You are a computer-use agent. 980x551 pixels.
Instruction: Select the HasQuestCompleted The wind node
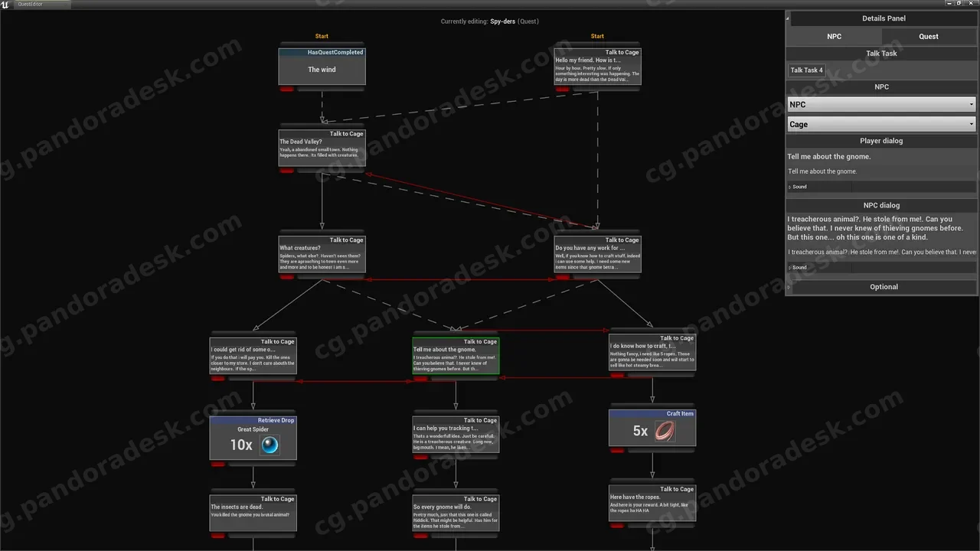point(322,67)
